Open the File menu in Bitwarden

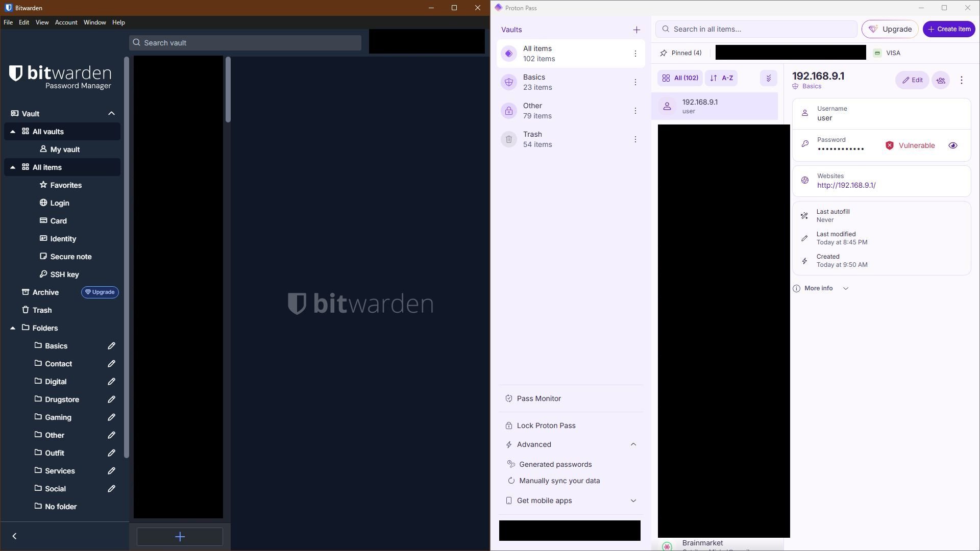tap(8, 22)
